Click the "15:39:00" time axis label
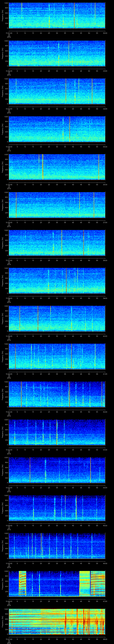 pos(9,336)
